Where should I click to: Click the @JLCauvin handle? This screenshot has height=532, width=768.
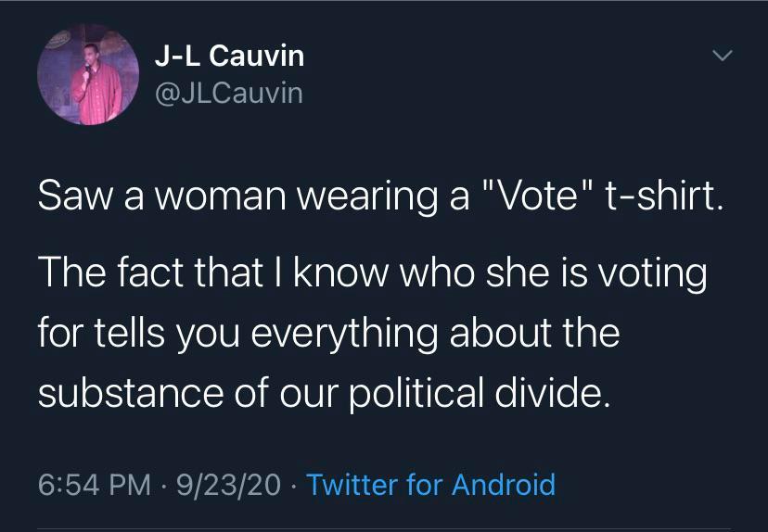(x=228, y=93)
